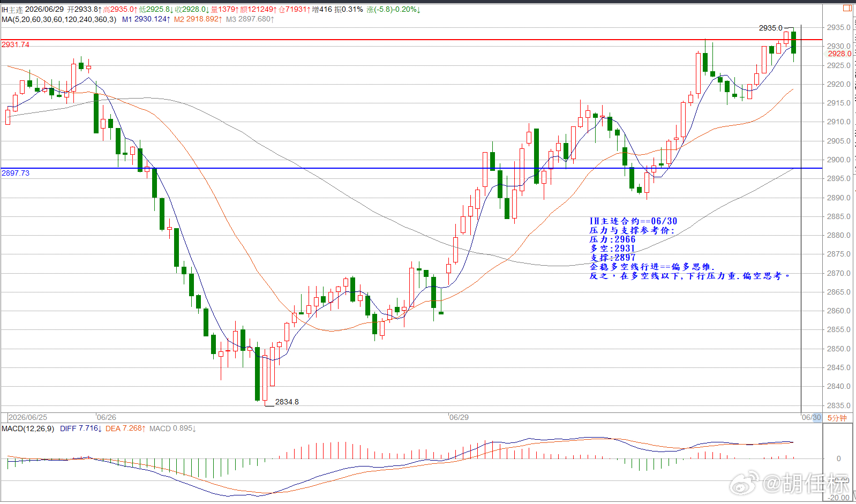Click the M2 2918.892 value
Viewport: 856px width, 504px height.
point(198,19)
